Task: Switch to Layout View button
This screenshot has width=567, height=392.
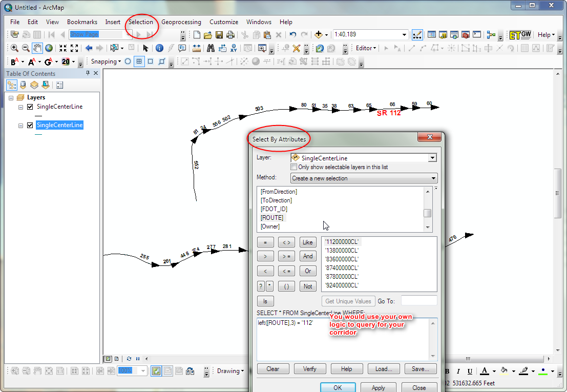Action: coord(116,359)
